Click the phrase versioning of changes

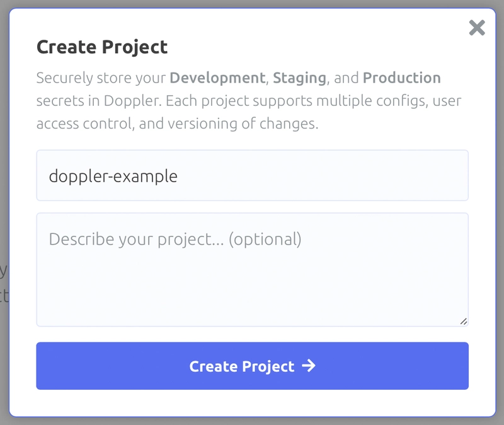[243, 124]
